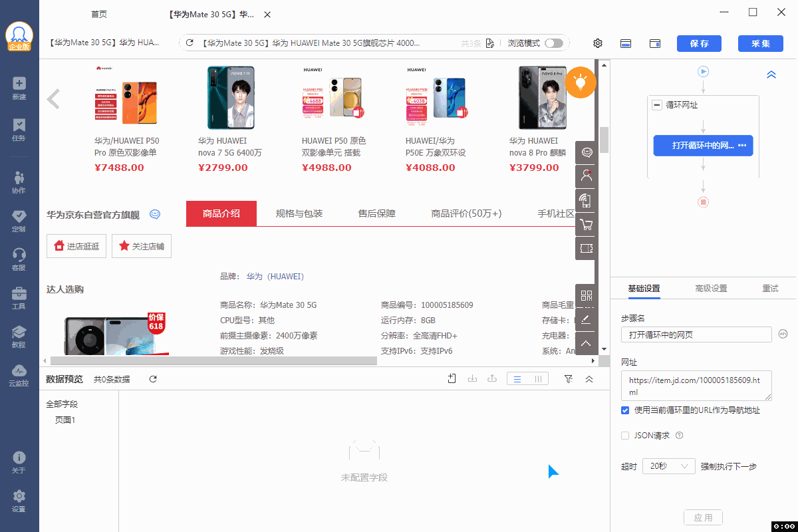Enable the JSON请求 checkbox

click(625, 436)
